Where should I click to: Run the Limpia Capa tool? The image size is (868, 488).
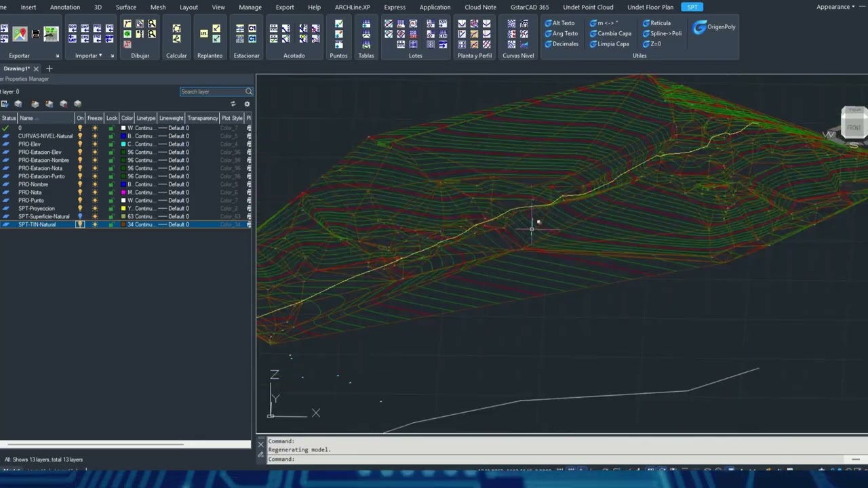click(609, 44)
